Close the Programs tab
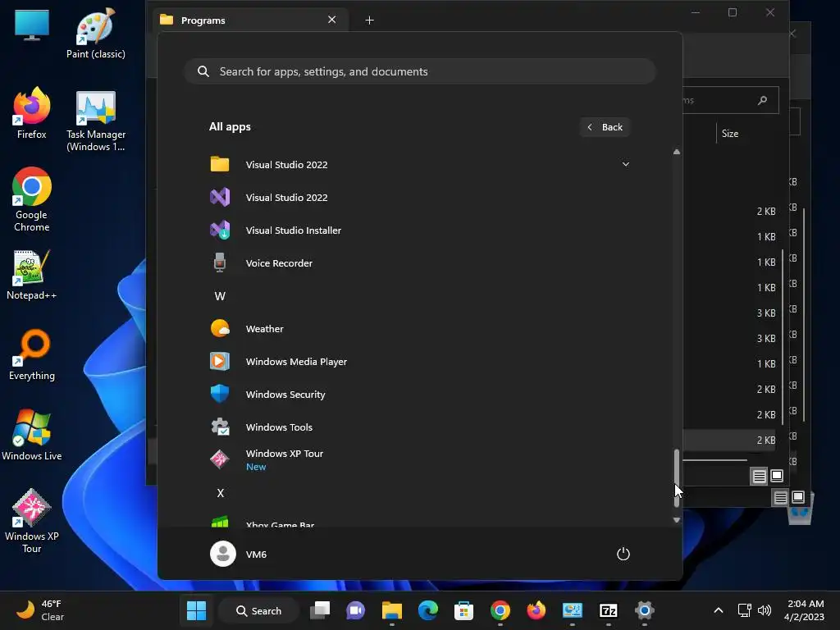840x630 pixels. click(331, 20)
